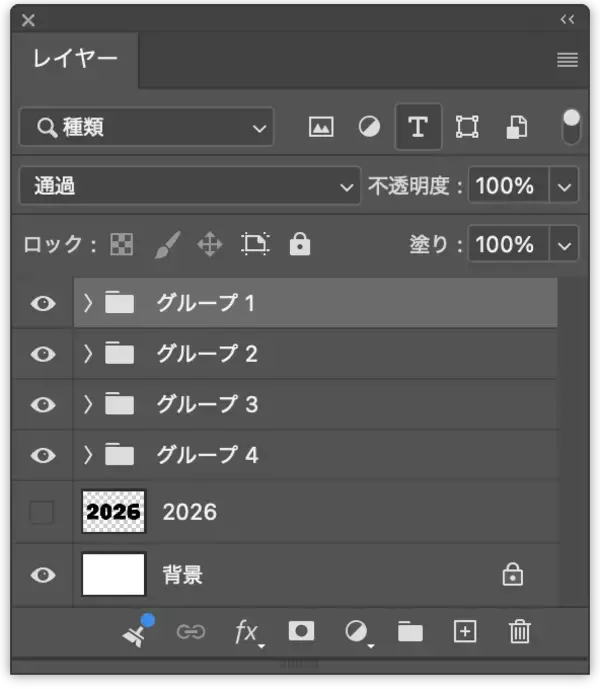This screenshot has width=600, height=689.
Task: Add a layer mask
Action: pos(301,631)
